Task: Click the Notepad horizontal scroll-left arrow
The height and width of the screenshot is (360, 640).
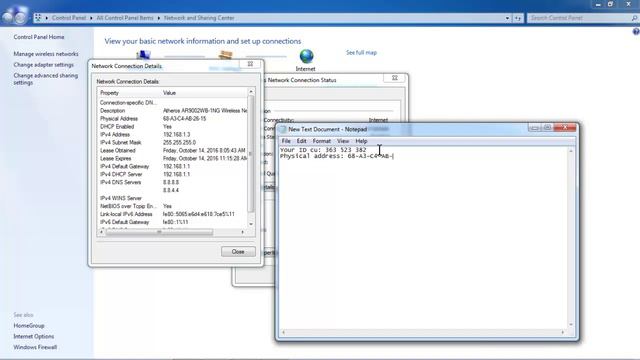Action: [284, 333]
